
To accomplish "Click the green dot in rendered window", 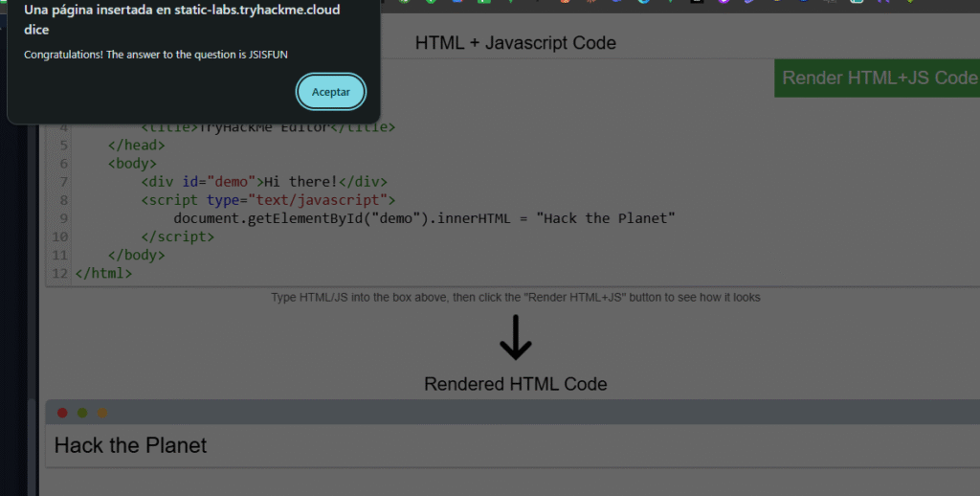I will (x=82, y=413).
